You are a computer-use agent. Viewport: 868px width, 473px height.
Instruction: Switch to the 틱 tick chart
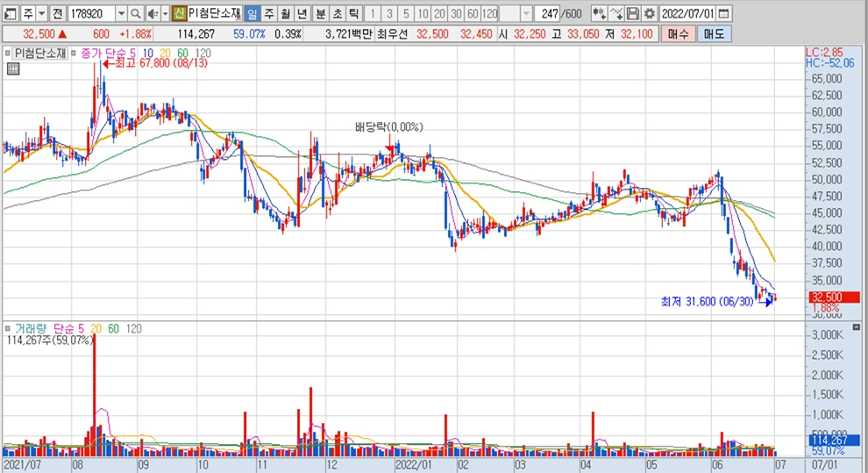coord(353,13)
